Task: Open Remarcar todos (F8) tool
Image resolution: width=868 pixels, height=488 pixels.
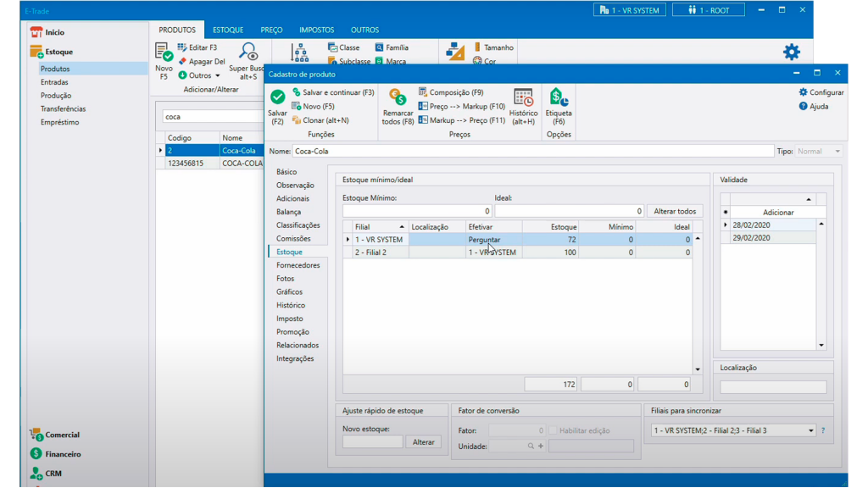Action: click(x=398, y=97)
